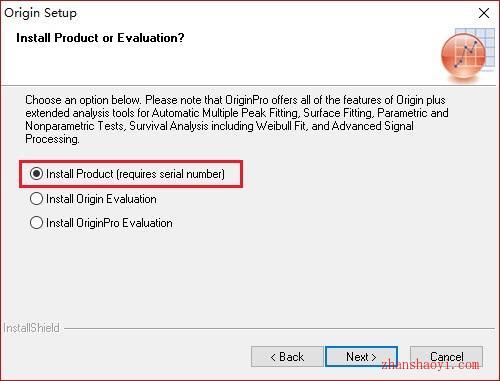Click the left arrow on Back button
The width and height of the screenshot is (500, 381).
tap(273, 357)
